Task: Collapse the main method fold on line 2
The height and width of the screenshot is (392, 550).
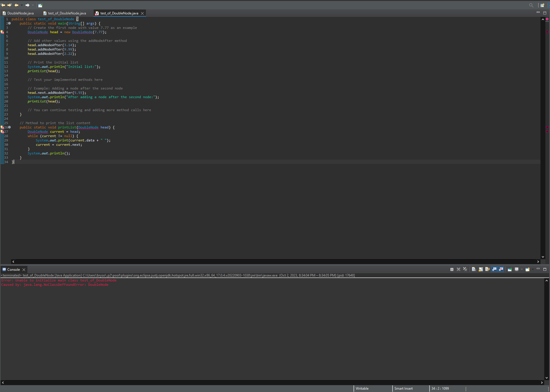Action: [9, 23]
